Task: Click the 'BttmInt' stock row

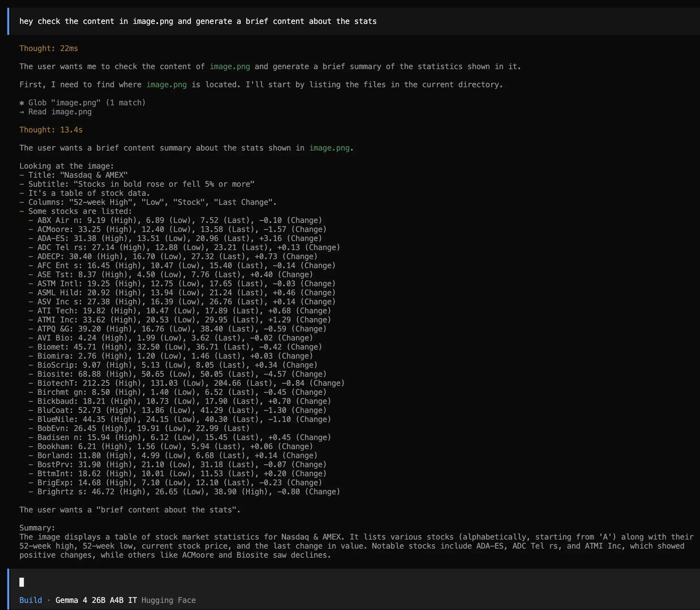Action: pos(177,473)
